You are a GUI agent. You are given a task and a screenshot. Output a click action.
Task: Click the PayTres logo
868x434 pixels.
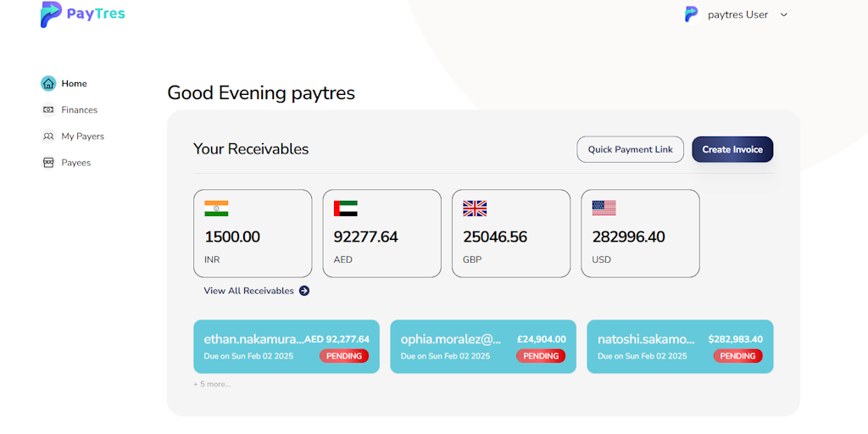point(82,14)
